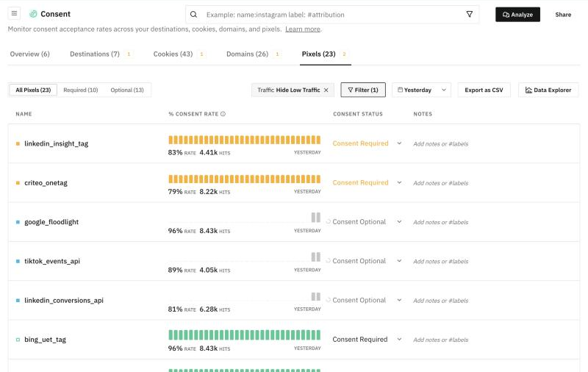588x372 pixels.
Task: Click the criteo_onetag pixel name
Action: pos(46,183)
